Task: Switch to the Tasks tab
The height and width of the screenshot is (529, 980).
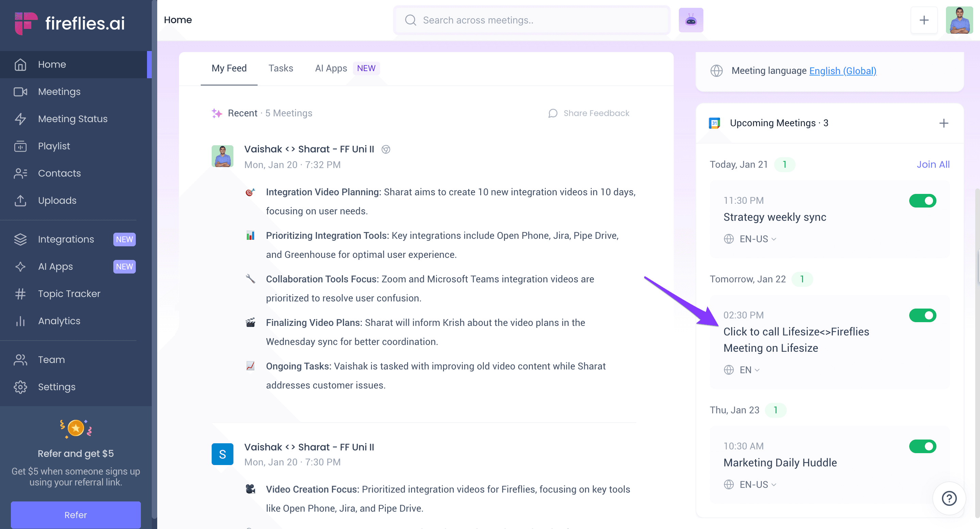Action: click(x=281, y=68)
